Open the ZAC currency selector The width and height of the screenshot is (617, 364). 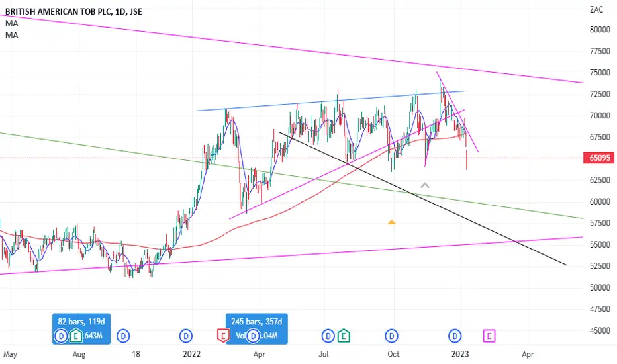pos(596,9)
